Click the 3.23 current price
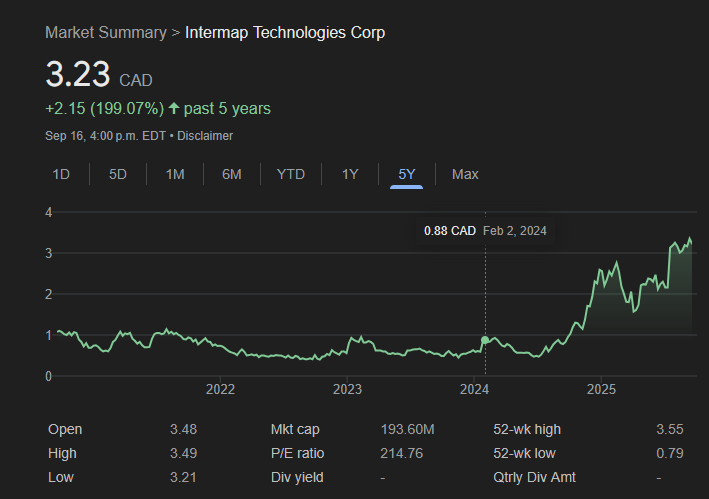Image resolution: width=709 pixels, height=499 pixels. pyautogui.click(x=78, y=74)
